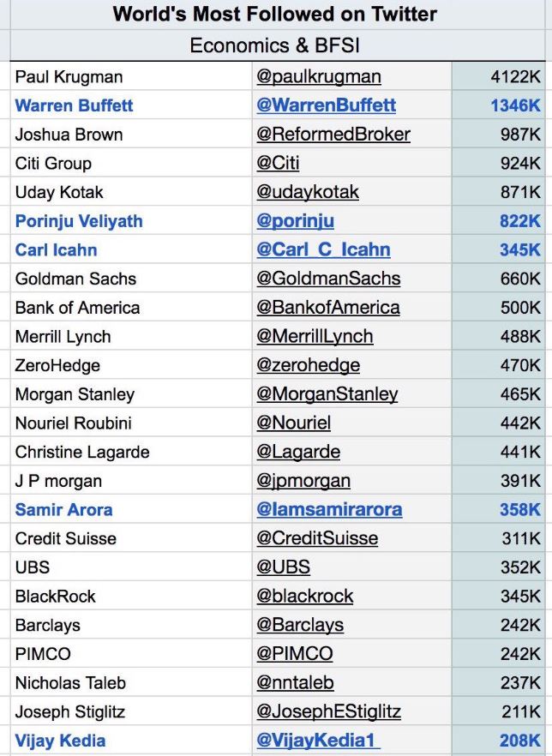
Task: Select the Christine Lagarde name cell
Action: tap(82, 452)
